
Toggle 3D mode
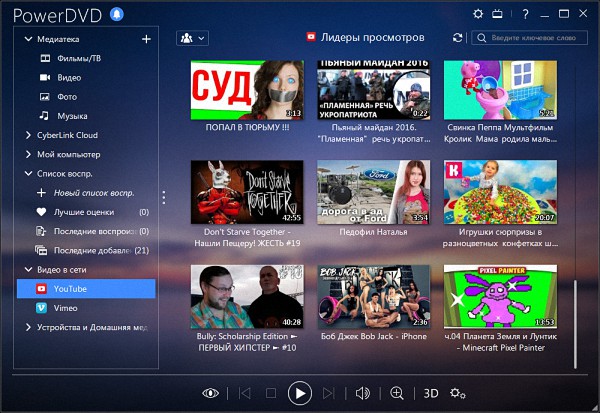tap(430, 393)
